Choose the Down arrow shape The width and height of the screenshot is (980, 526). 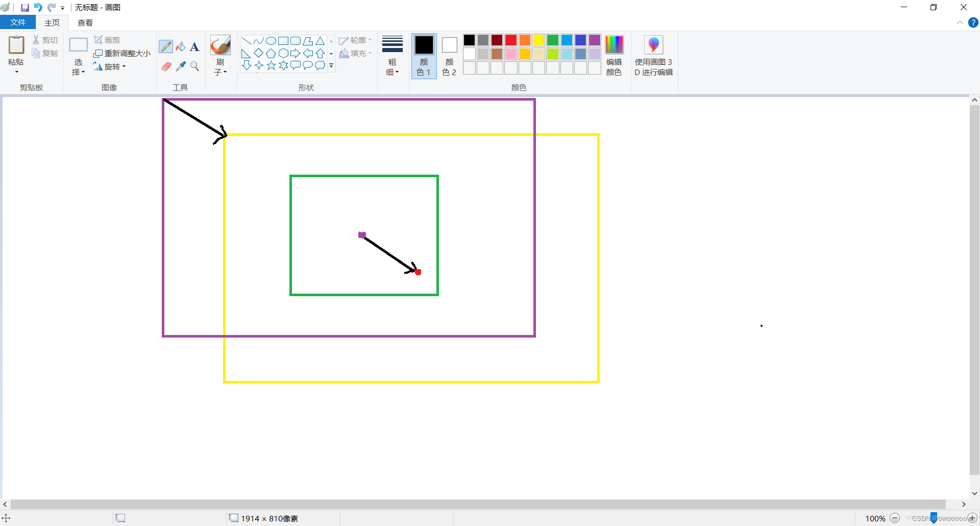[x=246, y=65]
